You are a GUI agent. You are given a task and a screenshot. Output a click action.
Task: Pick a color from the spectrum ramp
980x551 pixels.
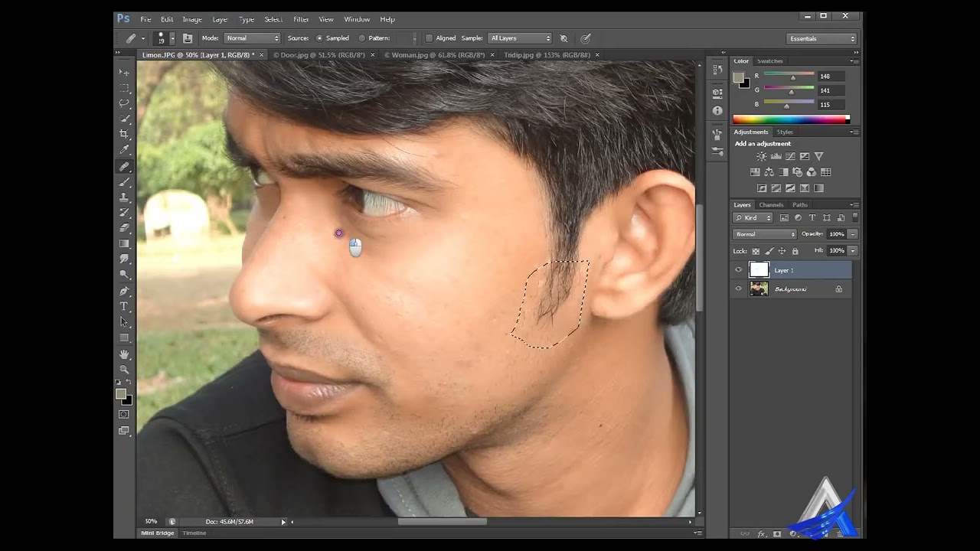(x=791, y=119)
